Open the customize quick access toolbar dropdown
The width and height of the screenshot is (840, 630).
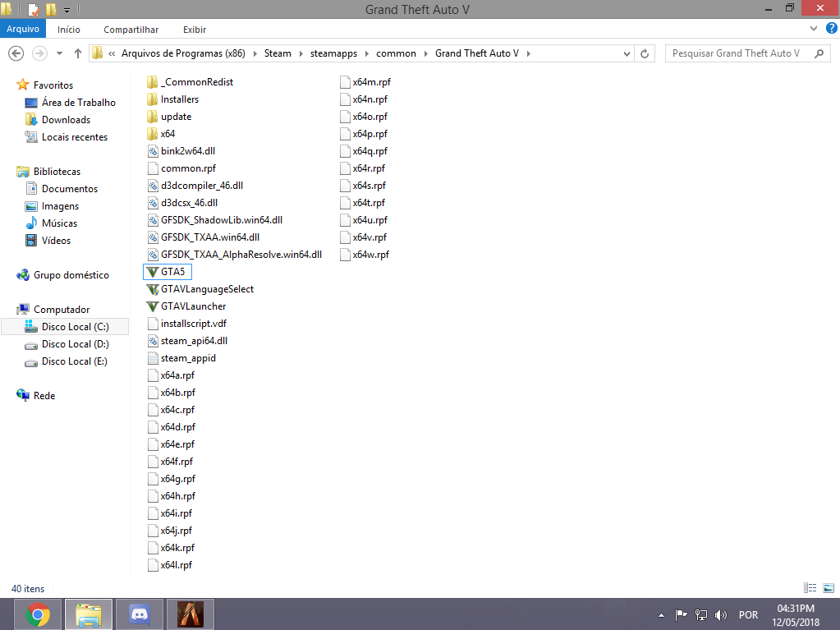[67, 10]
